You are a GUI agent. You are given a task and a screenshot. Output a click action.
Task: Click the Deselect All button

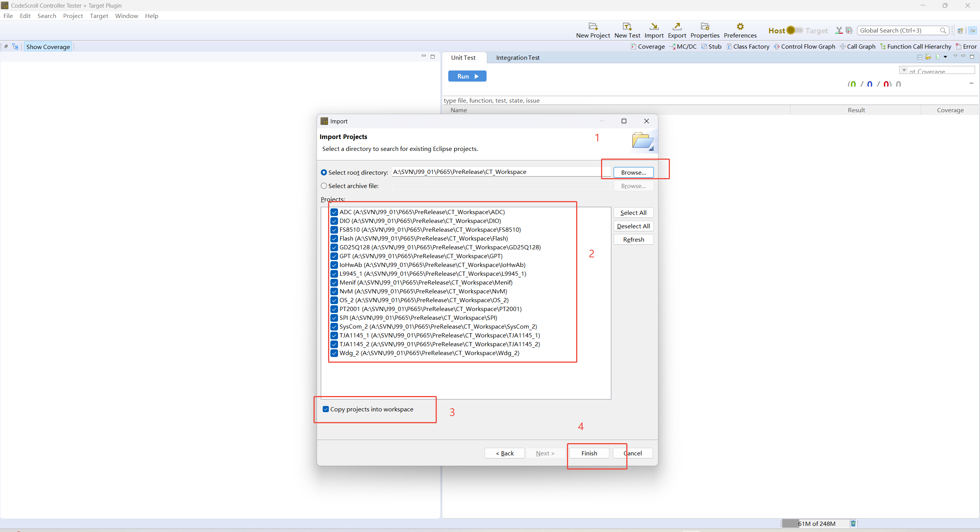[x=633, y=226]
